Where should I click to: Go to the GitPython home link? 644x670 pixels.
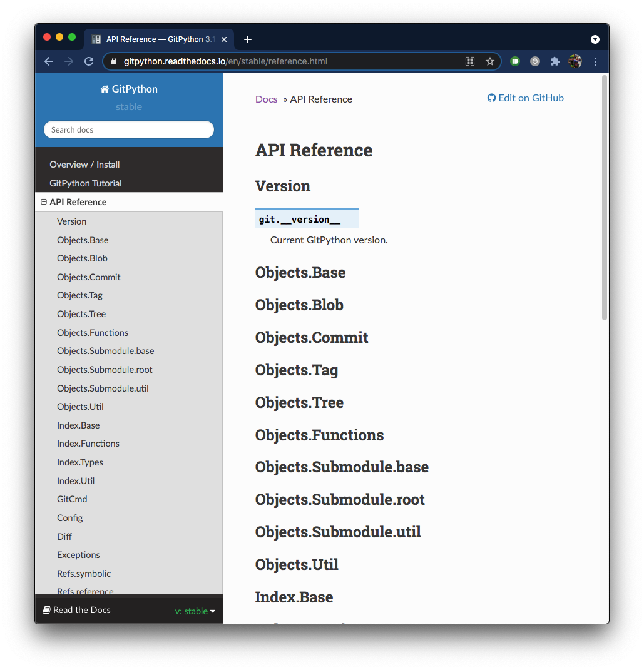[129, 89]
